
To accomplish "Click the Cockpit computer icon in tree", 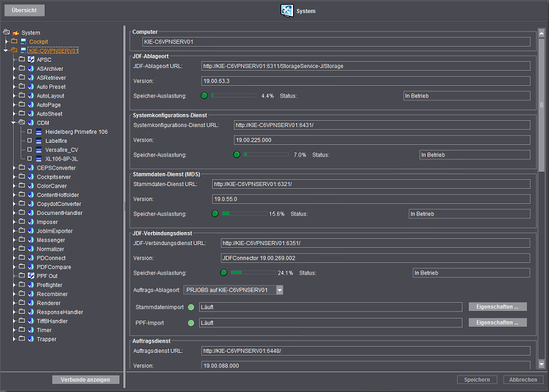I will coord(23,42).
